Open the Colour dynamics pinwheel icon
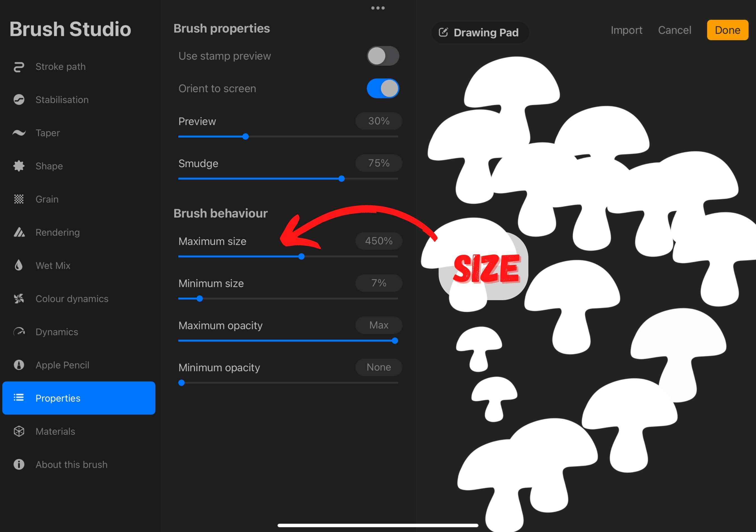Image resolution: width=756 pixels, height=532 pixels. 19,298
